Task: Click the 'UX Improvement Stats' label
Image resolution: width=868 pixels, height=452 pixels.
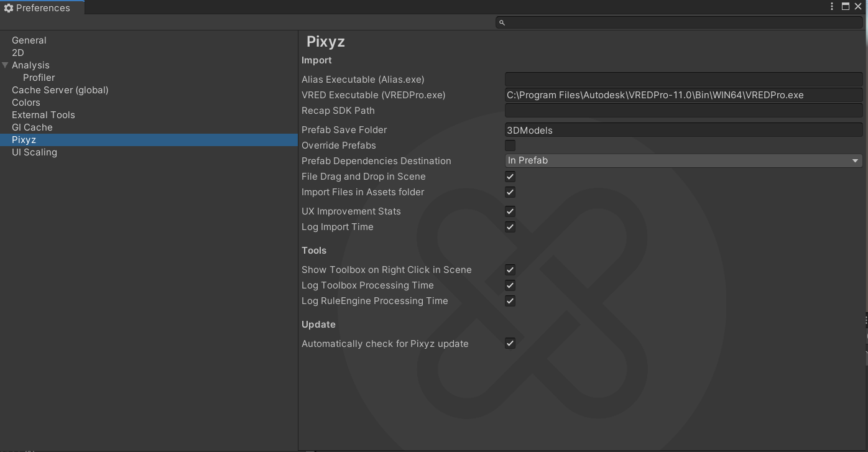Action: click(x=351, y=211)
